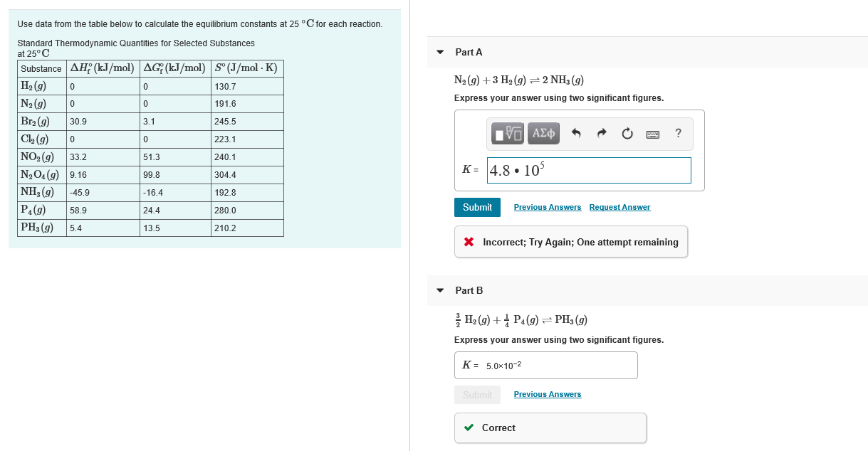Submit the Part A answer

477,207
